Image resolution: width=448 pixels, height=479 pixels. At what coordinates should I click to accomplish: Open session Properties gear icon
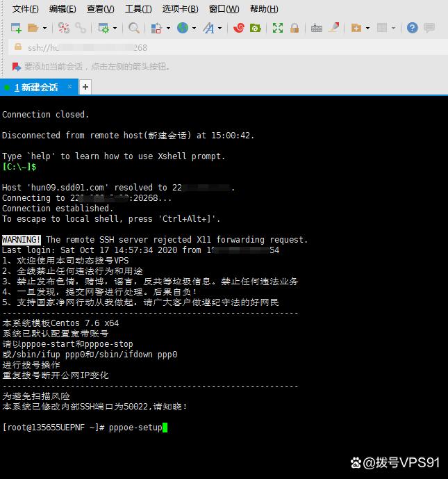tap(103, 28)
